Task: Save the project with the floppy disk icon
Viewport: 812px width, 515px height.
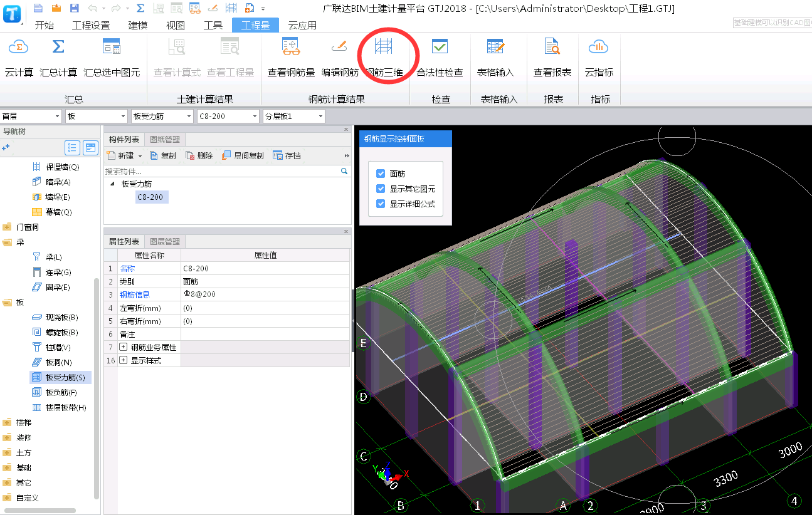Action: pyautogui.click(x=75, y=8)
